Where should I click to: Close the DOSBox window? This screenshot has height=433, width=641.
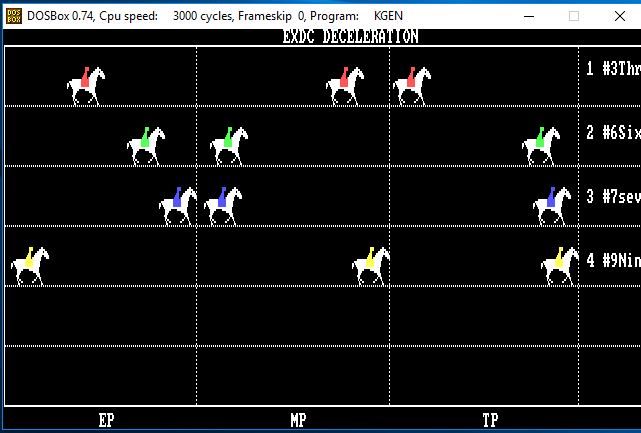point(620,16)
